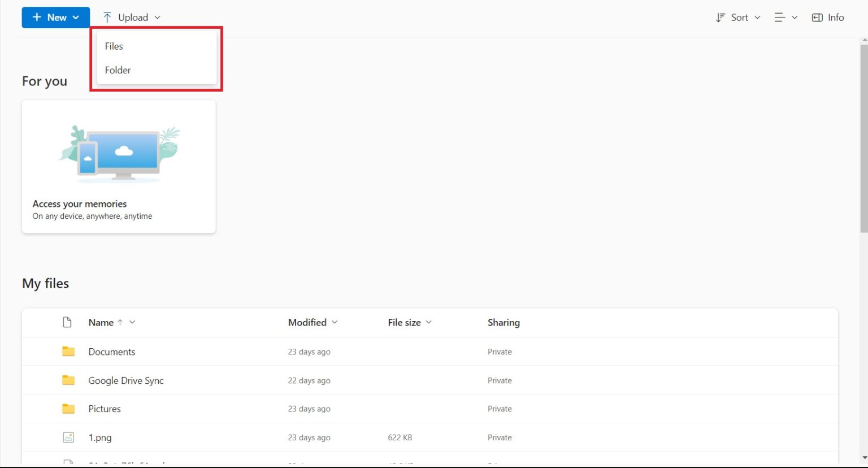Click Private sharing status for Pictures
868x468 pixels.
coord(500,409)
